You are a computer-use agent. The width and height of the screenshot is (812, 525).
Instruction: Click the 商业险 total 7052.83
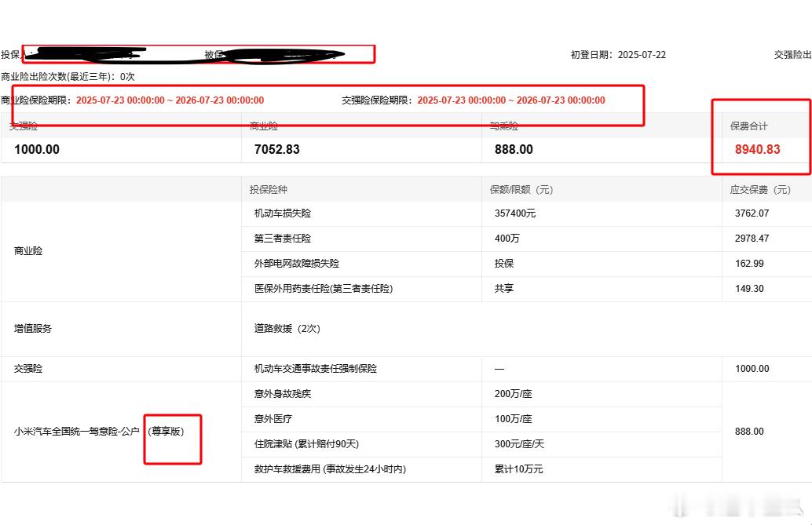click(277, 150)
